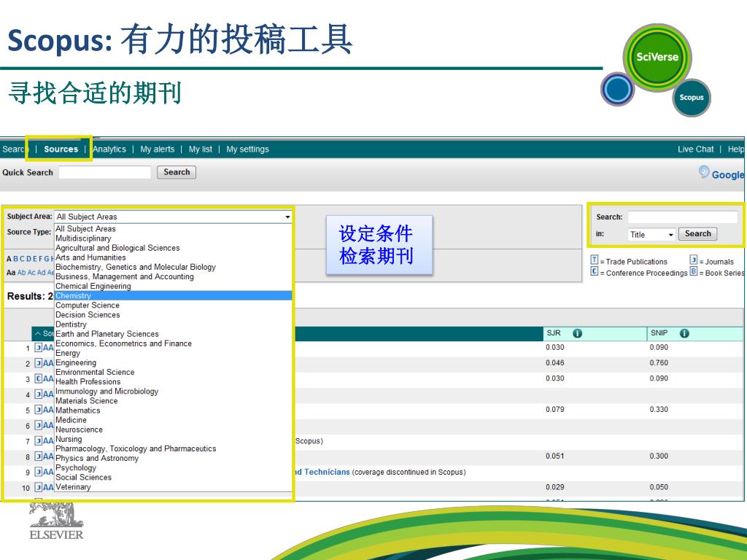Click the source title Search text field

coord(683,217)
